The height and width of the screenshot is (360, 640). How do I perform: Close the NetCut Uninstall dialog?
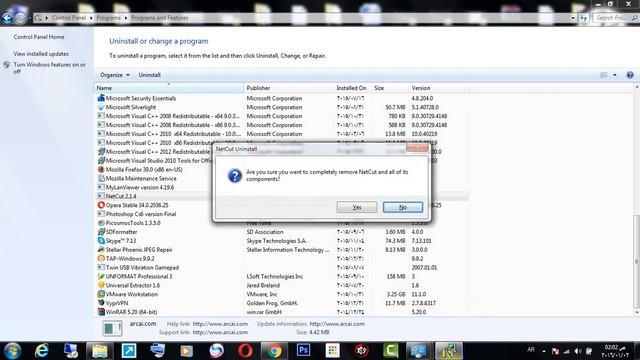(417, 147)
